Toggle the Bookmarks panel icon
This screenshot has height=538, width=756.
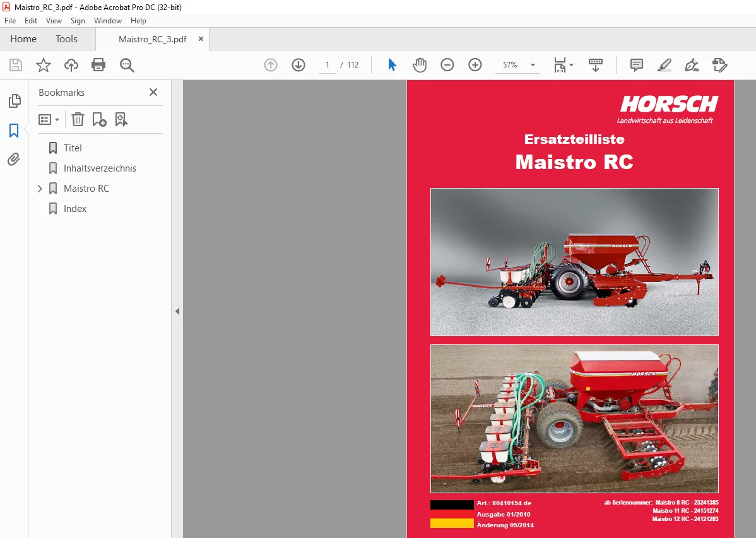coord(14,130)
